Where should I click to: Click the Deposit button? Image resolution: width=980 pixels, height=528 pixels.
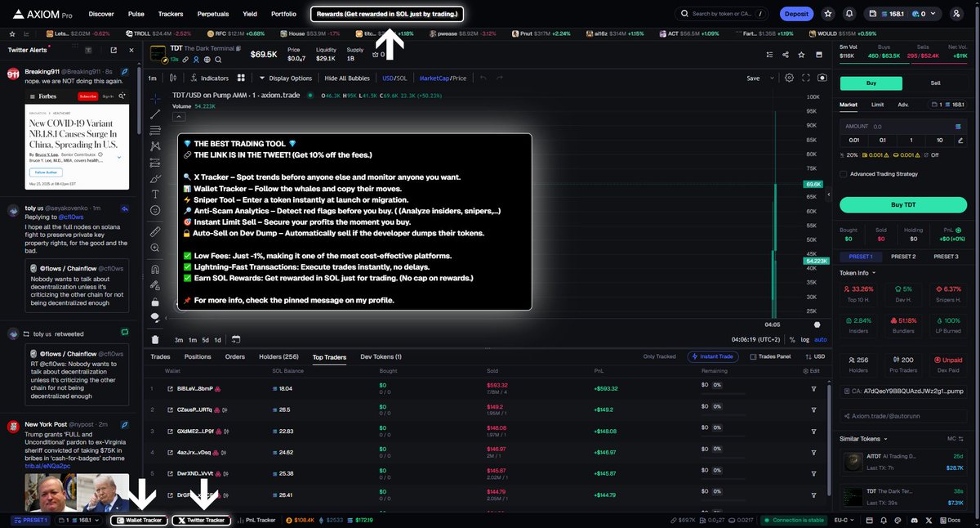tap(796, 14)
